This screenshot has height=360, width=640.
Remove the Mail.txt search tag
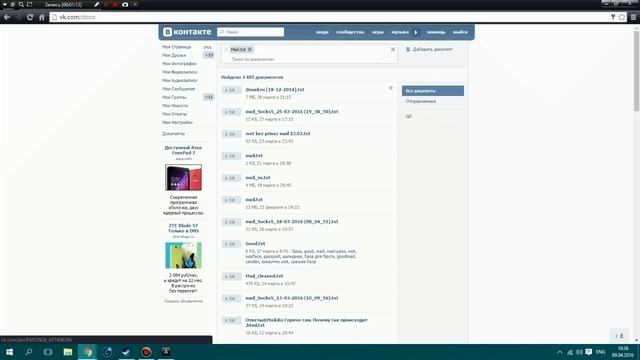[x=250, y=49]
